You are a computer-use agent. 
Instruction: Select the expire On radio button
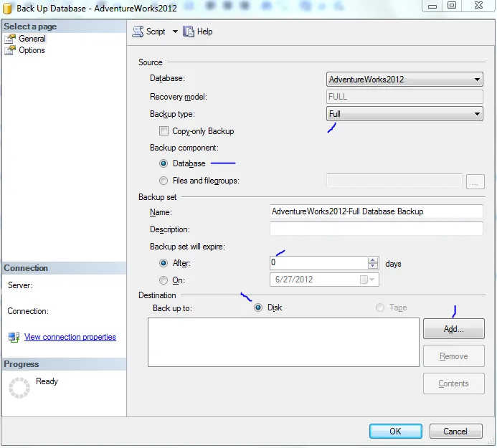164,280
